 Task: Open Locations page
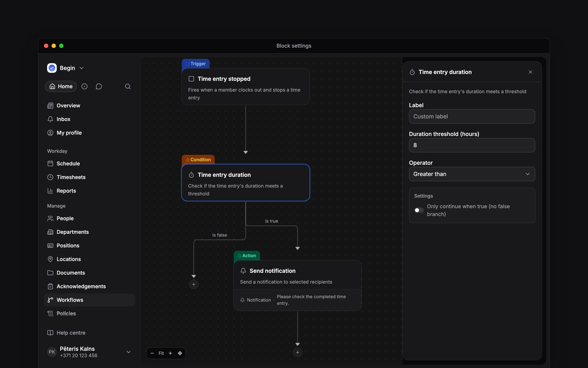pos(89,259)
